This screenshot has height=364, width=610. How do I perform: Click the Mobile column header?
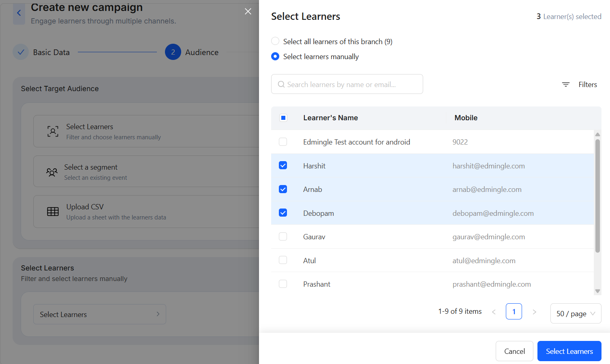[466, 118]
